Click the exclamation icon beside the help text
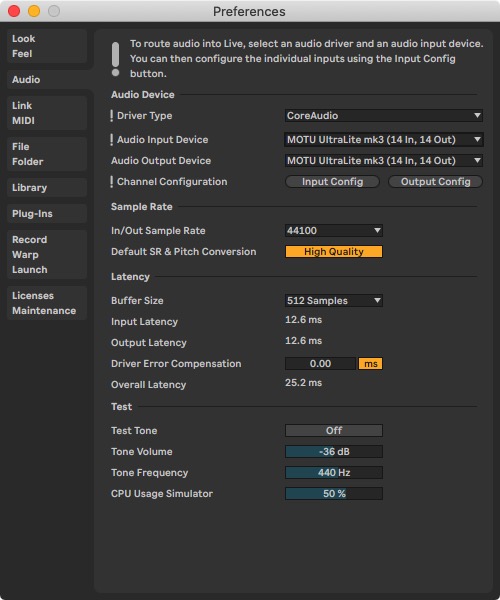500x600 pixels. tap(116, 59)
